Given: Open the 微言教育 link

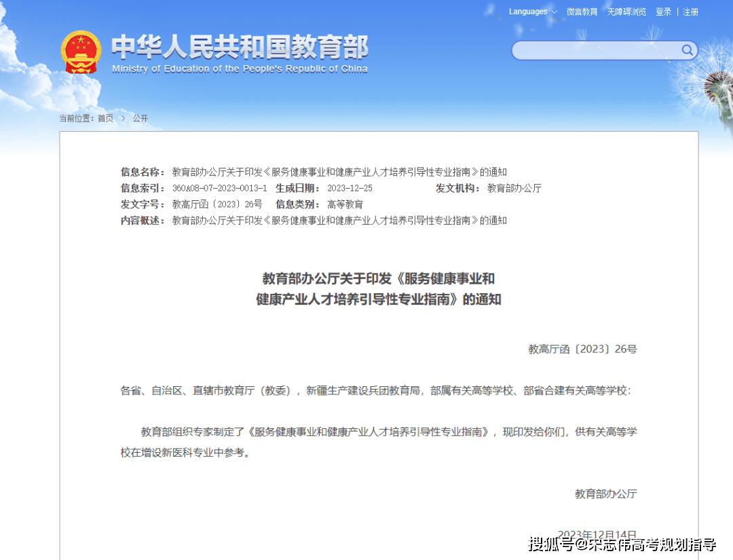Looking at the screenshot, I should tap(582, 12).
